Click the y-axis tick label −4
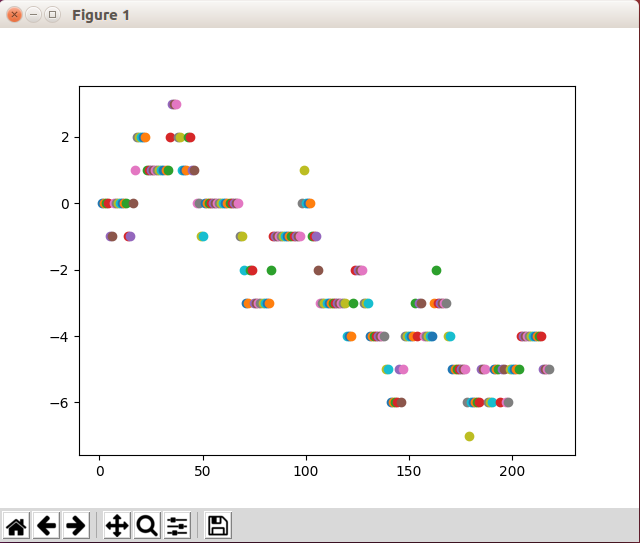Image resolution: width=640 pixels, height=543 pixels. coord(59,337)
